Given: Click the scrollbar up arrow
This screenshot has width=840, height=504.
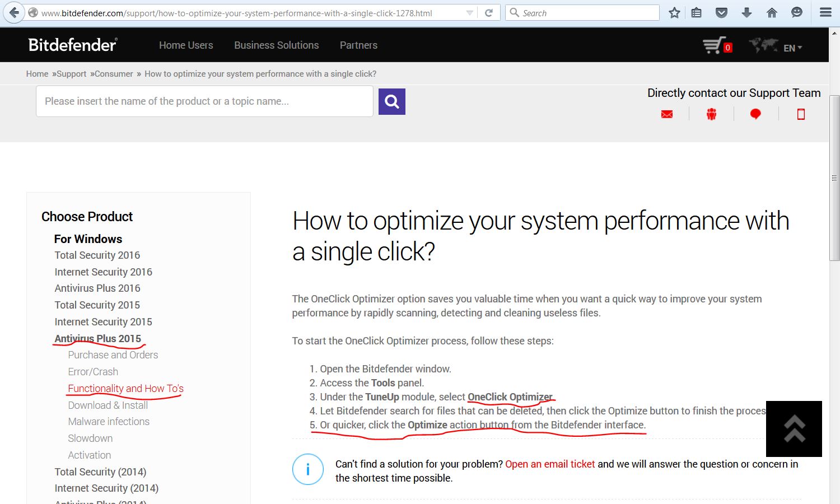Looking at the screenshot, I should 834,33.
